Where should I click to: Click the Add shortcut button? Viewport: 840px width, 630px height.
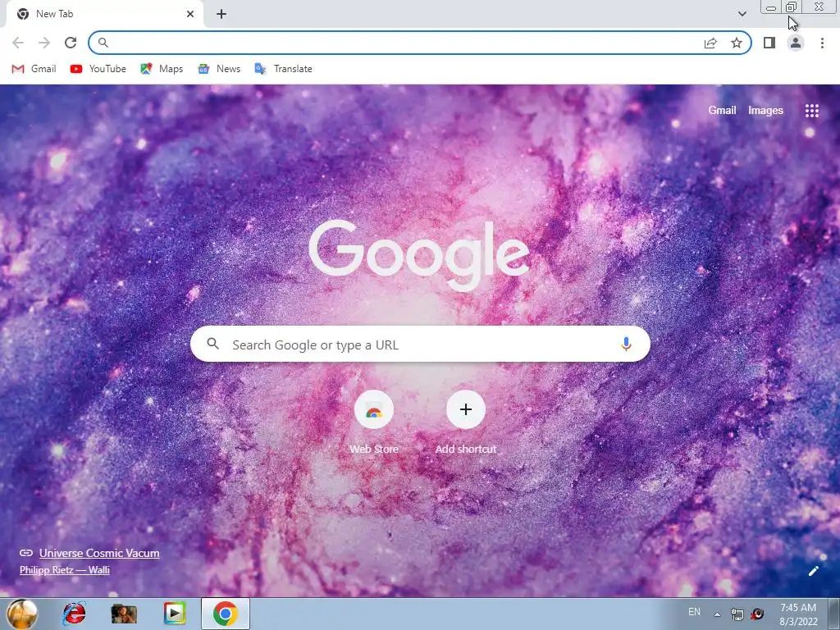[x=466, y=423]
